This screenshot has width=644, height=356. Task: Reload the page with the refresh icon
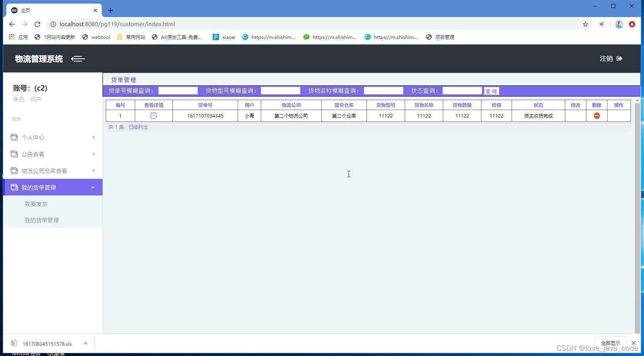(37, 24)
